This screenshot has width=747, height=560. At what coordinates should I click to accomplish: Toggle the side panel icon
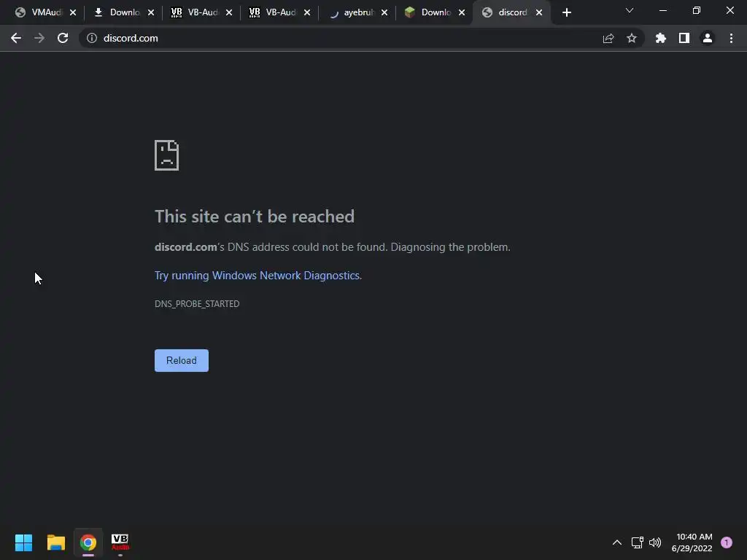point(684,38)
